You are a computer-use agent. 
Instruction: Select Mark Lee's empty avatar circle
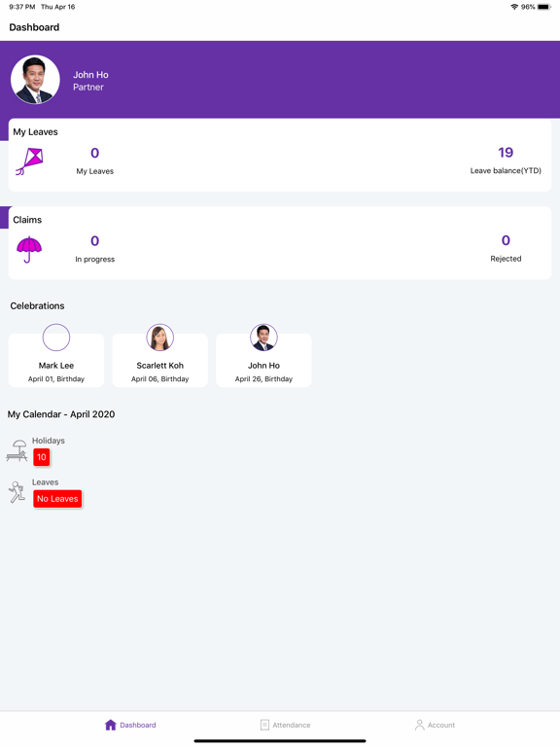click(56, 338)
